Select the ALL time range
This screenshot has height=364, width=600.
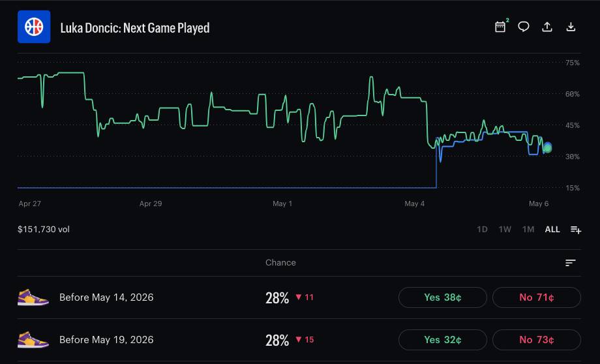[552, 229]
